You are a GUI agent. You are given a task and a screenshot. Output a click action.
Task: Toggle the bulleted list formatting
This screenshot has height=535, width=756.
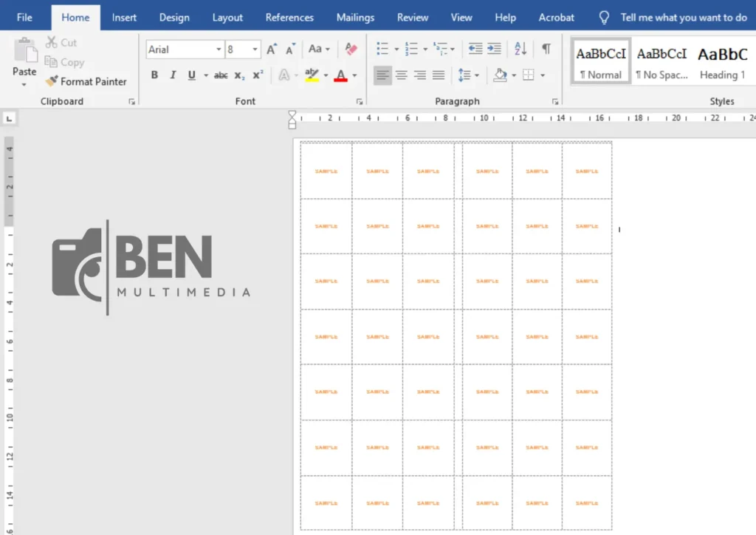[x=382, y=48]
